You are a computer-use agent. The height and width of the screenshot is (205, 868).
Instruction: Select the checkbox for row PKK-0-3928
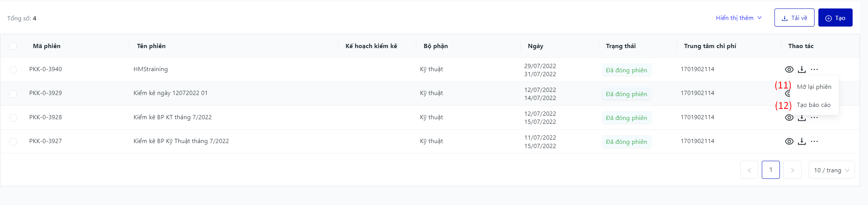click(13, 118)
